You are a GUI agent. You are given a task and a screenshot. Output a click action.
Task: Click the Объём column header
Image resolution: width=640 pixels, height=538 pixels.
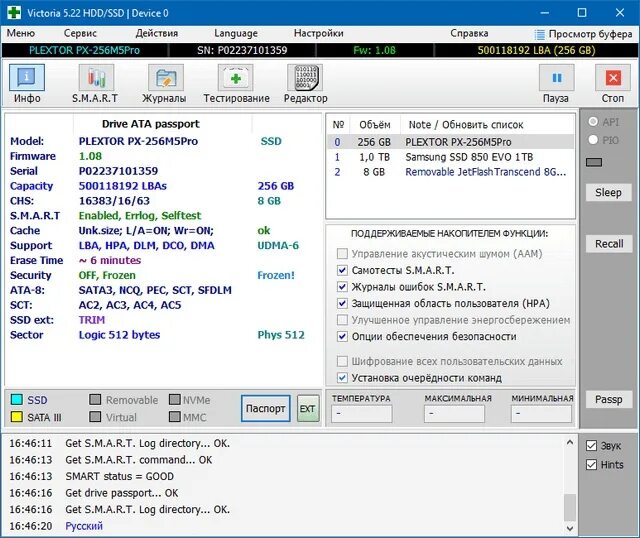[375, 124]
